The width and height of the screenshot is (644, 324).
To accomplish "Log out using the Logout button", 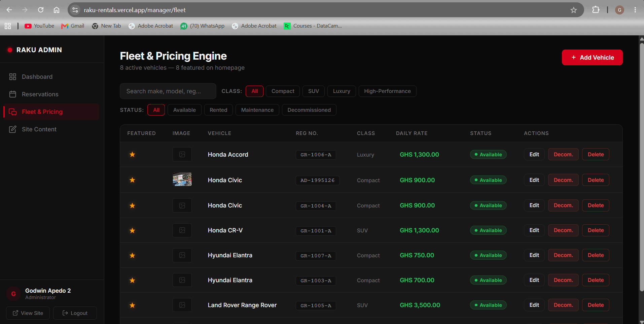I will click(75, 313).
